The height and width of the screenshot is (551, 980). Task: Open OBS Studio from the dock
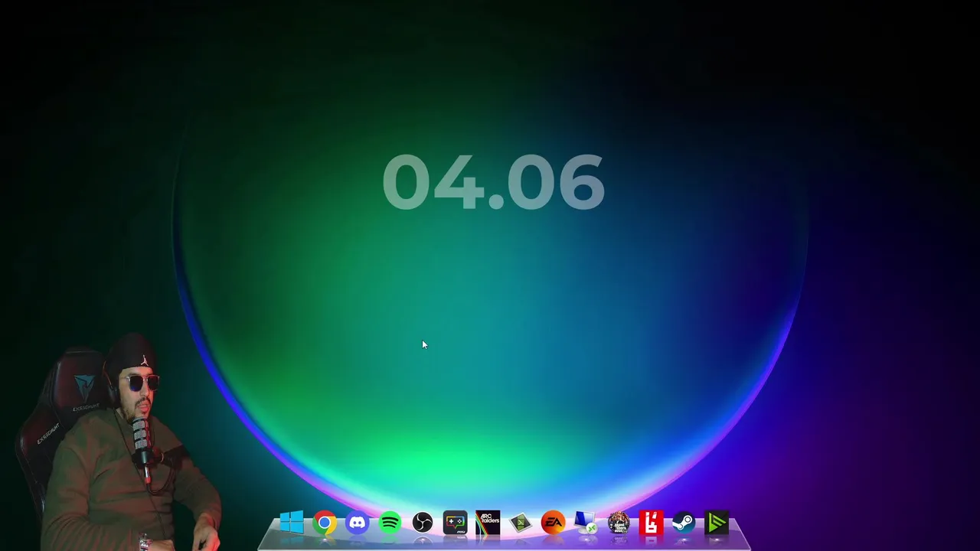[423, 523]
